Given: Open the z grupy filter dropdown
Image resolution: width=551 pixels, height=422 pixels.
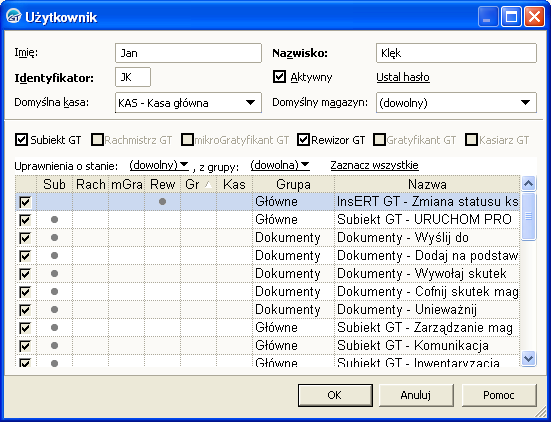Looking at the screenshot, I should (x=280, y=165).
